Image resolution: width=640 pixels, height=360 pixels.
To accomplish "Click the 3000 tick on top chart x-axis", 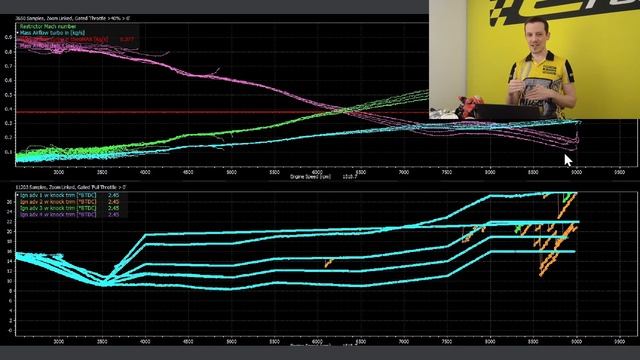I will [x=59, y=172].
